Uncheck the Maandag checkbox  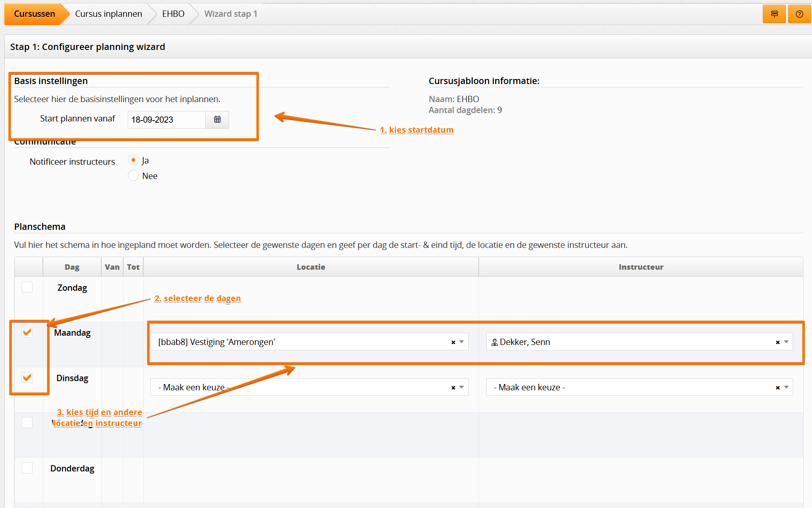(x=27, y=332)
